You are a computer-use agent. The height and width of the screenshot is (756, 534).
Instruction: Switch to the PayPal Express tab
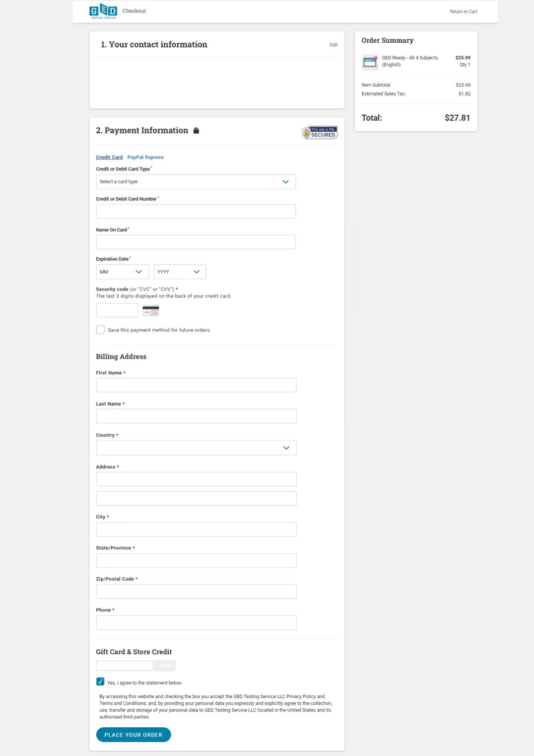click(145, 157)
